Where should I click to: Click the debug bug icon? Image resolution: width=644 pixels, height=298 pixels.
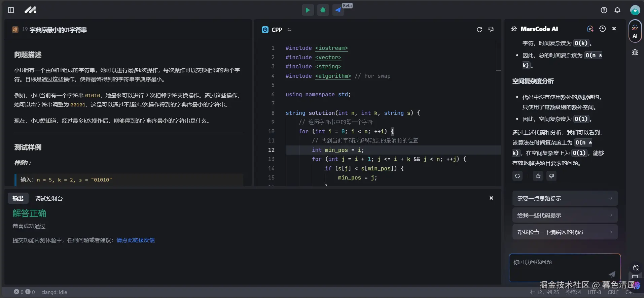pos(323,10)
